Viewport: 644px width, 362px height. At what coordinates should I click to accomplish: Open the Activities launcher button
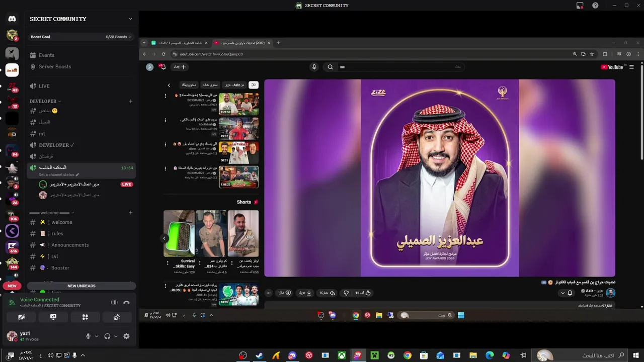85,317
